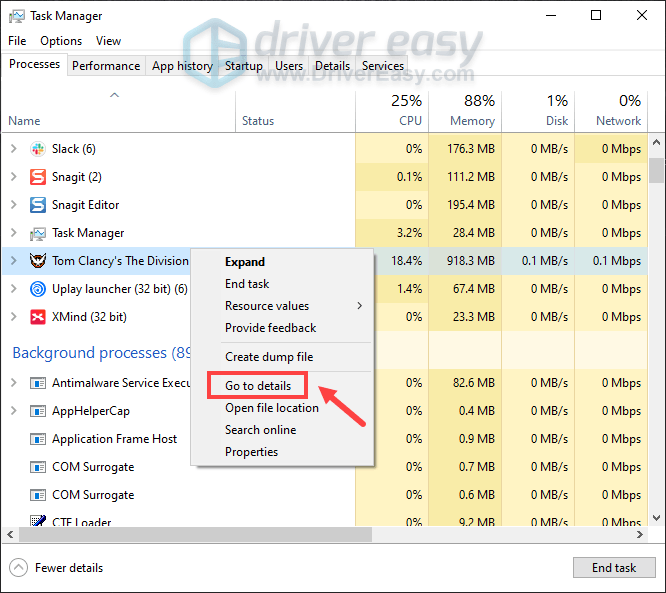The height and width of the screenshot is (593, 666).
Task: Click the Snagit (2) icon
Action: [x=38, y=177]
